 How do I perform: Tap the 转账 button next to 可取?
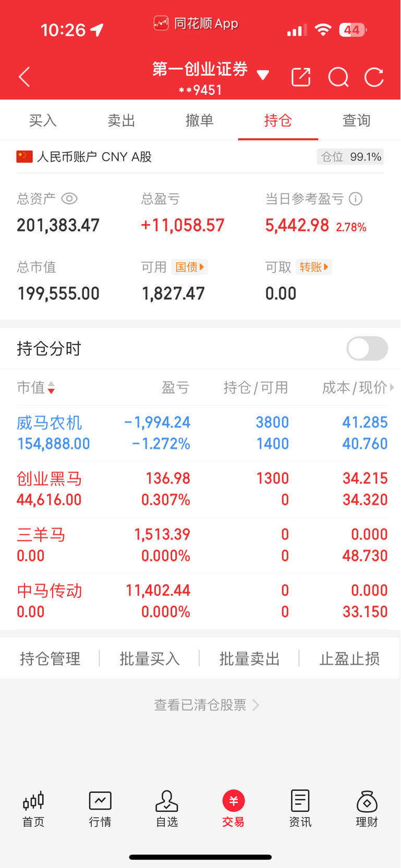[314, 267]
